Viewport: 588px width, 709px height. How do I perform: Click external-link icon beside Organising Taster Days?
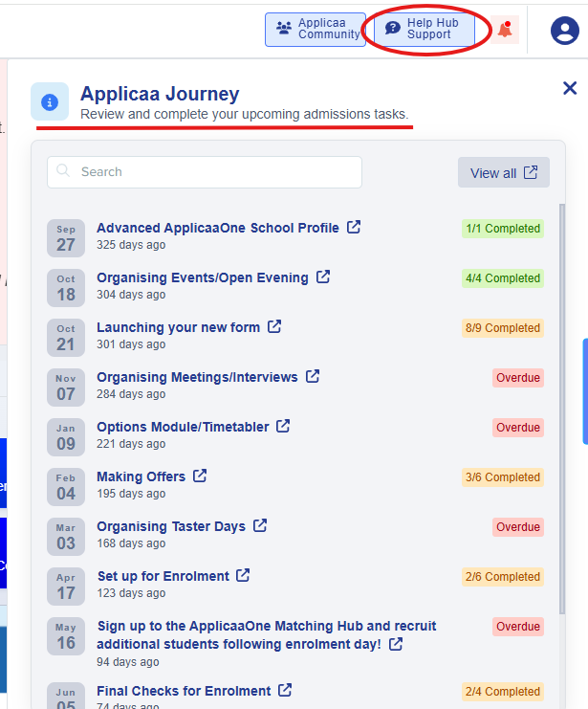point(260,525)
